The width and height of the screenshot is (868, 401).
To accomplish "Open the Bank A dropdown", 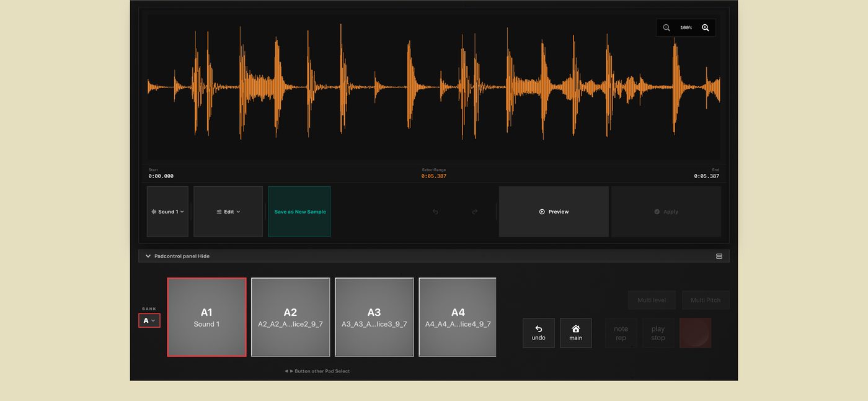I will [x=149, y=320].
